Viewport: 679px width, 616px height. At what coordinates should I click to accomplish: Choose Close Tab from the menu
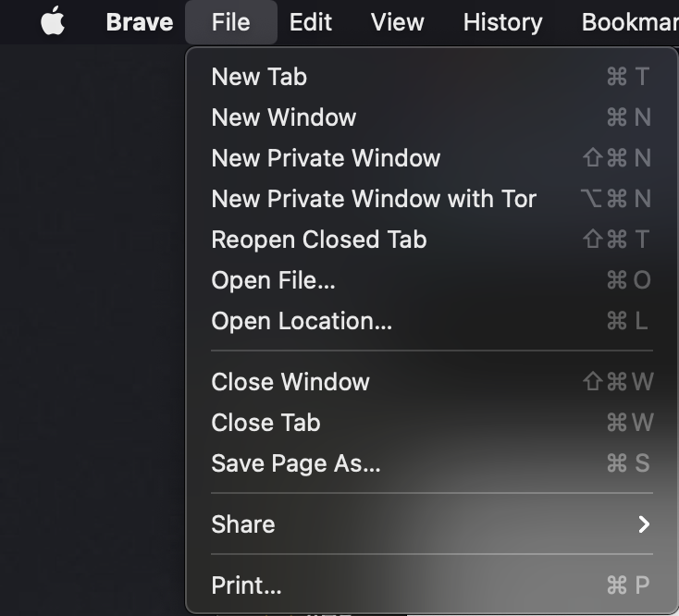click(432, 423)
